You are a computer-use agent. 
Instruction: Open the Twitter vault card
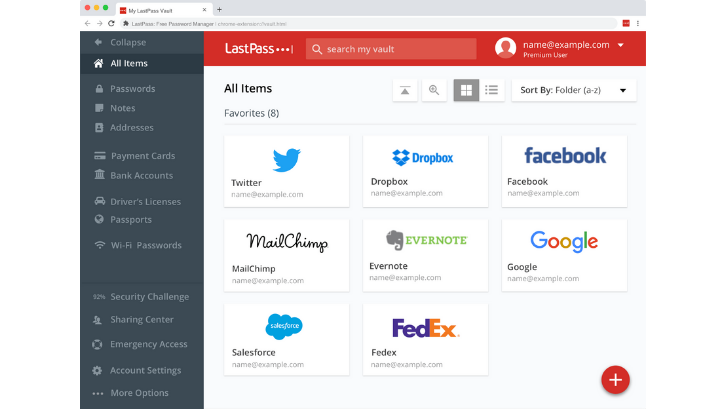tap(287, 171)
